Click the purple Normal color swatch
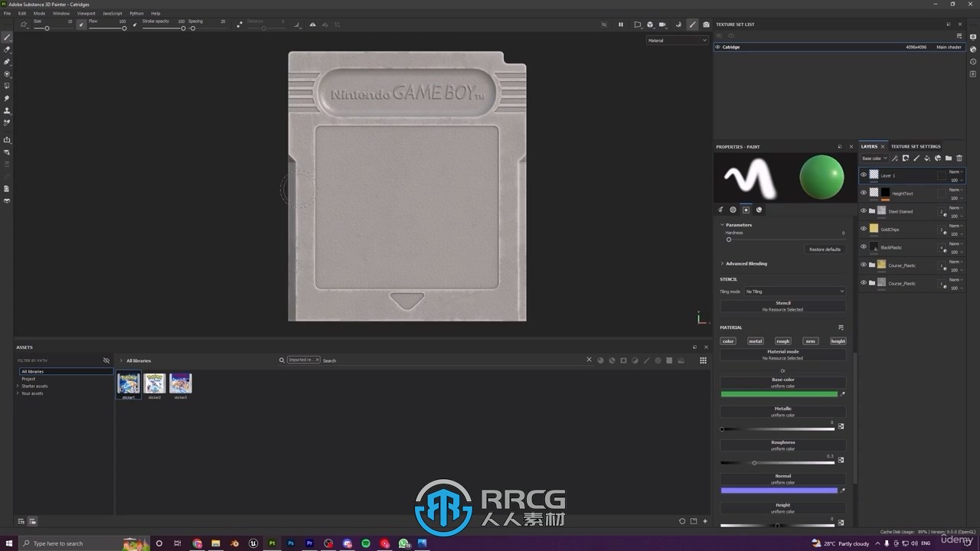This screenshot has height=551, width=980. [x=779, y=490]
